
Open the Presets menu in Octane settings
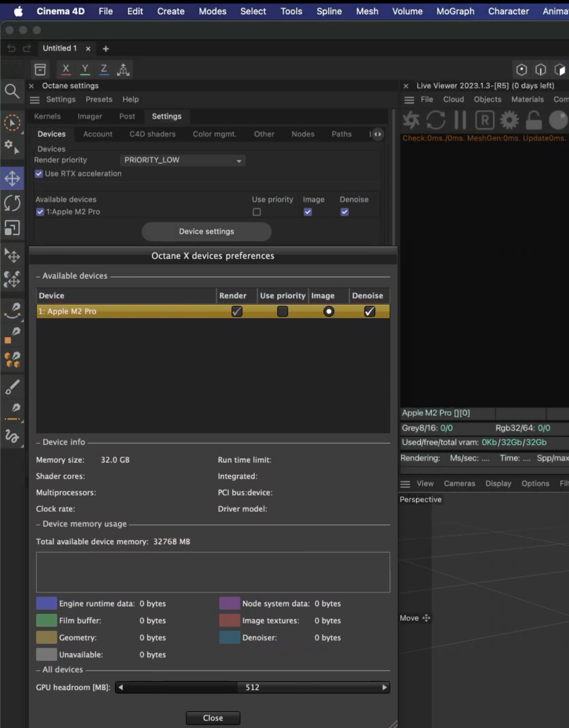(99, 100)
